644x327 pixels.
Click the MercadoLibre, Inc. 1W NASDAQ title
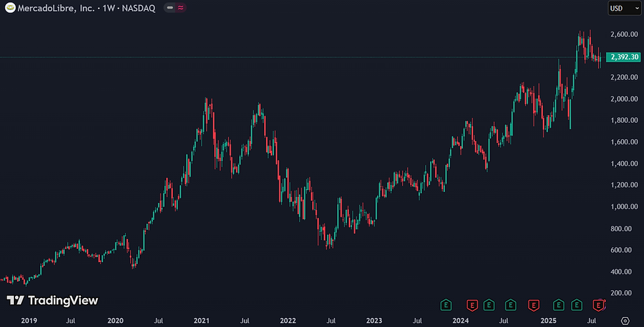(86, 8)
